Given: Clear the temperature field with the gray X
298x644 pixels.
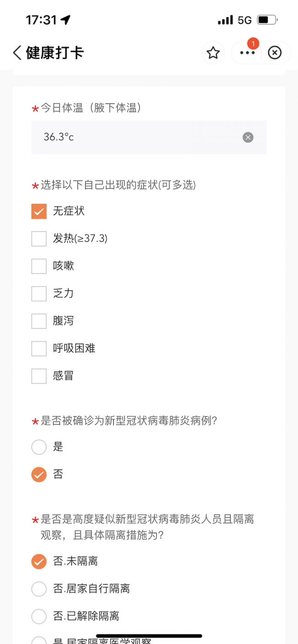Looking at the screenshot, I should [248, 137].
